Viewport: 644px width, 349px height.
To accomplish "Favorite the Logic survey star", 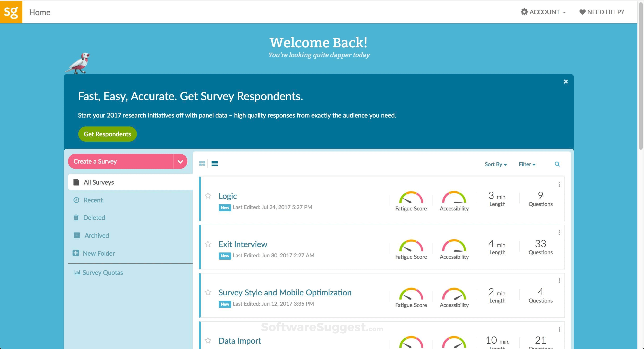I will click(x=208, y=196).
